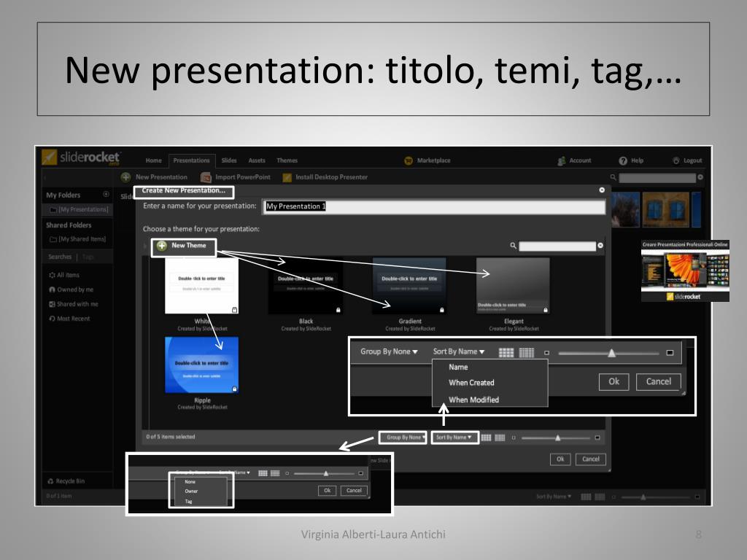
Task: Click the New Theme button
Action: click(184, 246)
